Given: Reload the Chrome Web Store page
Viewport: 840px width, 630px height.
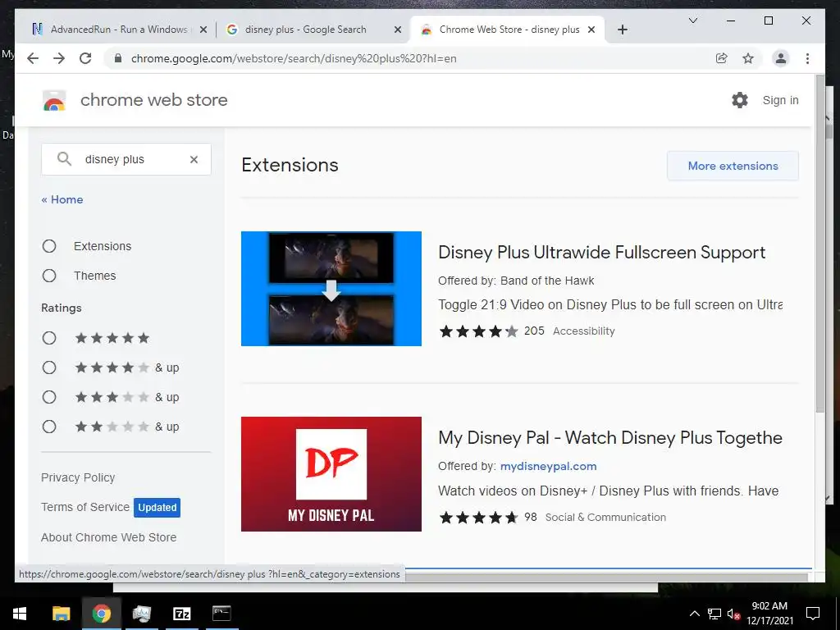Looking at the screenshot, I should pos(85,58).
